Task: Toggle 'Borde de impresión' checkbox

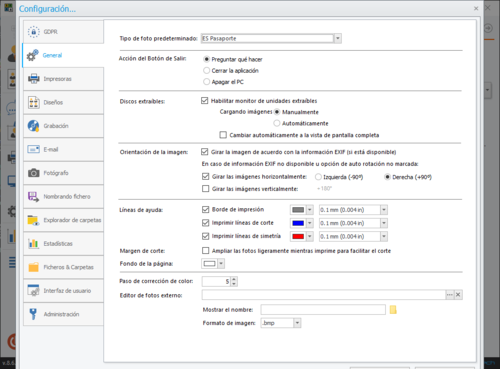Action: tap(205, 209)
